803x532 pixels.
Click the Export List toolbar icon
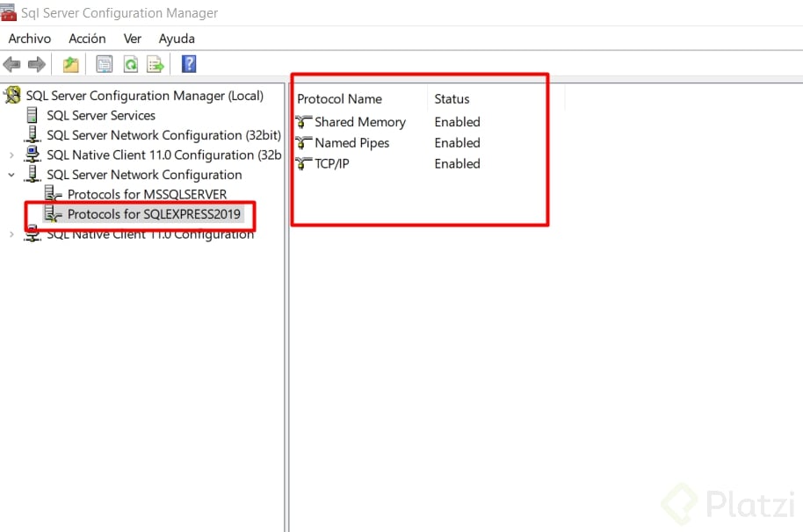pos(156,64)
